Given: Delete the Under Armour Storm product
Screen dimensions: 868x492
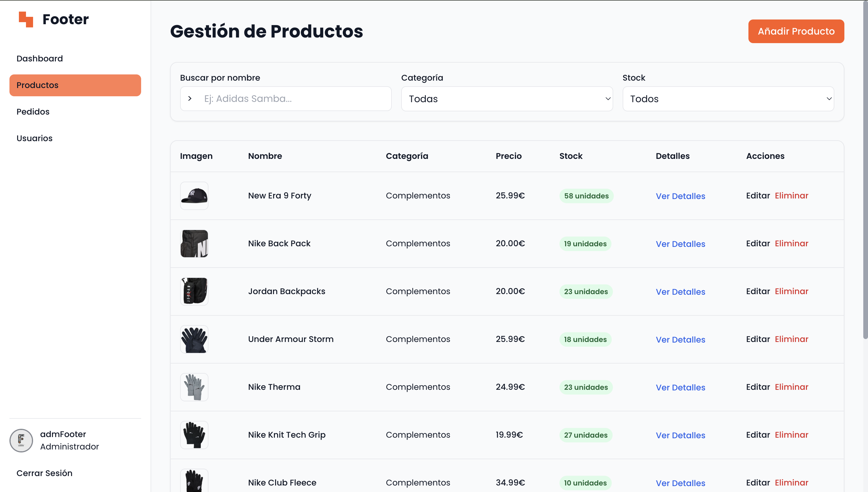Looking at the screenshot, I should coord(791,339).
